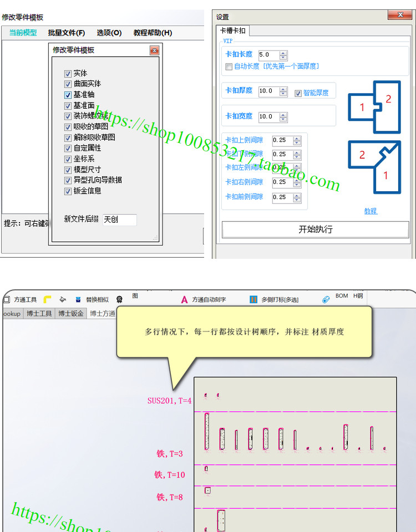
Task: Click the 方通工具 toolbar label
Action: point(25,300)
